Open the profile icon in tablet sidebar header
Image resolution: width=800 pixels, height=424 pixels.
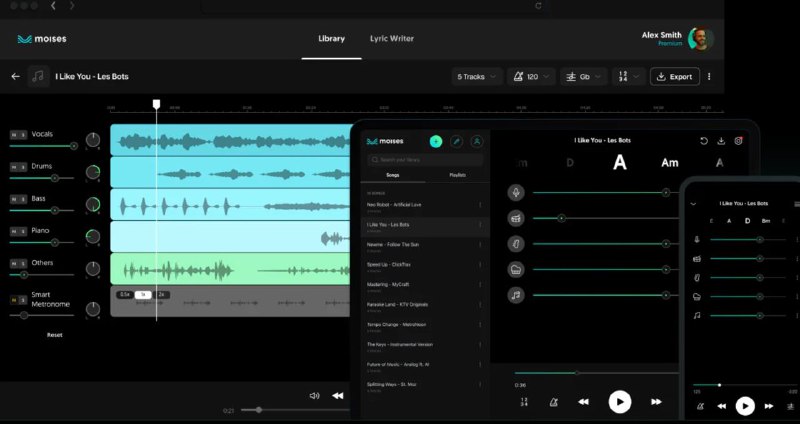click(477, 141)
